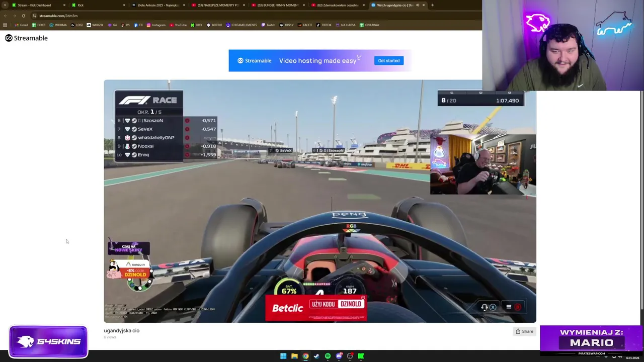Image resolution: width=644 pixels, height=362 pixels.
Task: Open File Explorer from taskbar
Action: pos(294,356)
